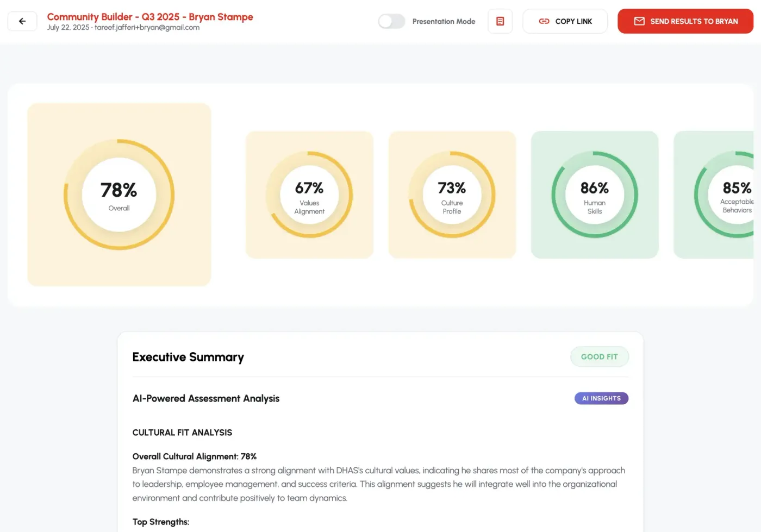
Task: Select the 78% Overall score gauge
Action: (x=119, y=195)
